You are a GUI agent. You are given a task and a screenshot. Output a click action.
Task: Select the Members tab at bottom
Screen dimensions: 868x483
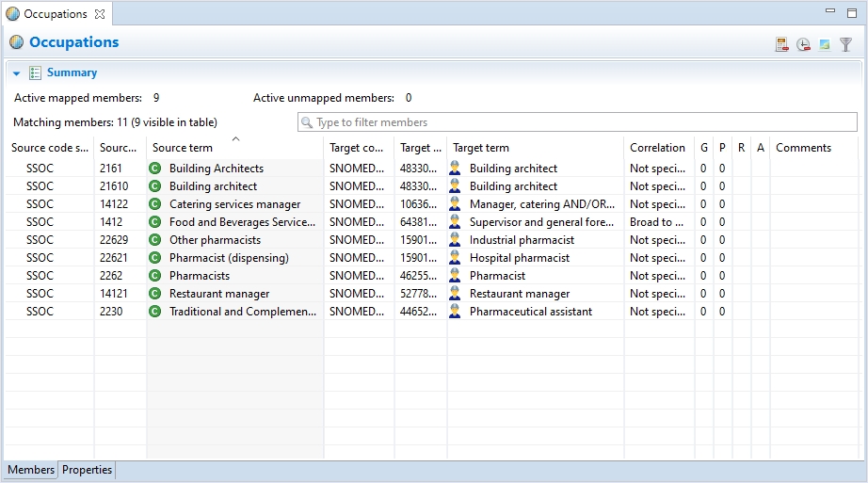point(31,470)
